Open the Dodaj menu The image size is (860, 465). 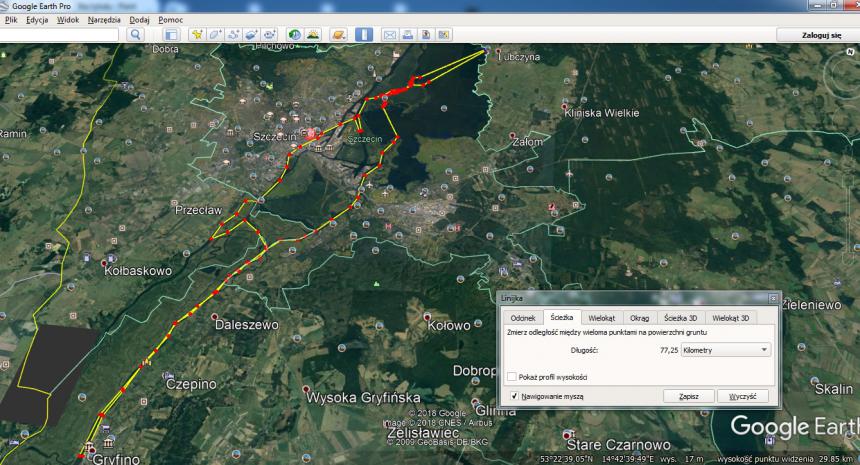[139, 20]
